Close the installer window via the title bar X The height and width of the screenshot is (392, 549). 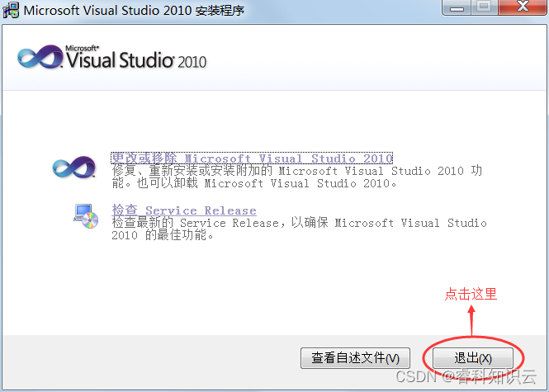click(x=523, y=7)
